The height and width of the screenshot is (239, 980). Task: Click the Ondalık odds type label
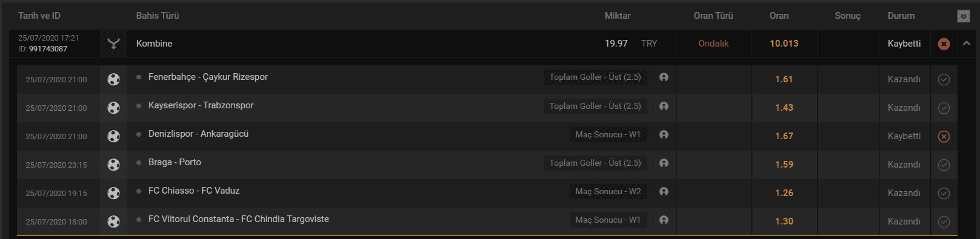click(713, 44)
